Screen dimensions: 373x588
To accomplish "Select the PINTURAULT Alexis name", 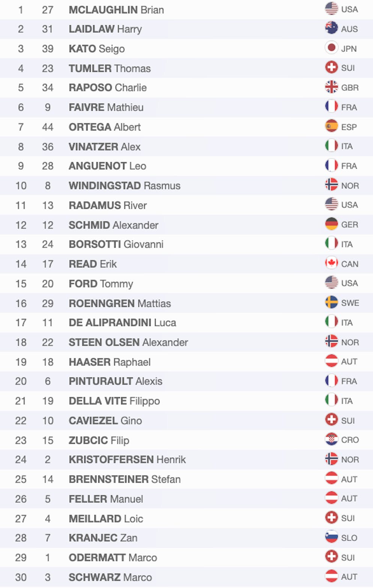I will click(115, 381).
